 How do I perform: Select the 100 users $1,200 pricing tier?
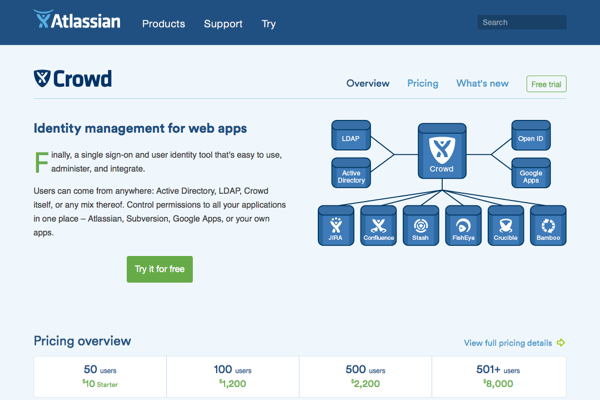point(233,377)
